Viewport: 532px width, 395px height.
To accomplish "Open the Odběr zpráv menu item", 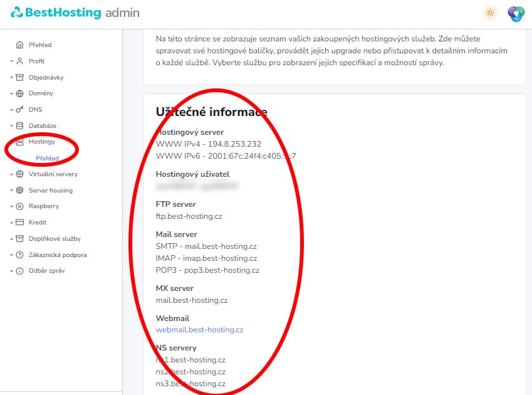I will (46, 271).
